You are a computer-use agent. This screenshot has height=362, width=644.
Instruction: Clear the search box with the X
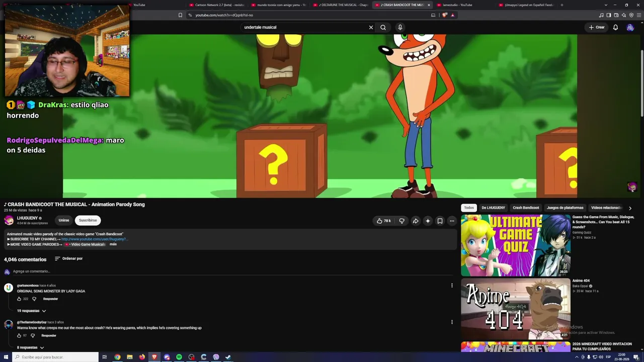point(371,27)
